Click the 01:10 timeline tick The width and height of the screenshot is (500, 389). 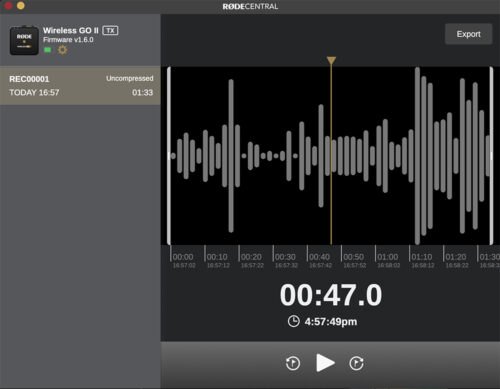422,257
